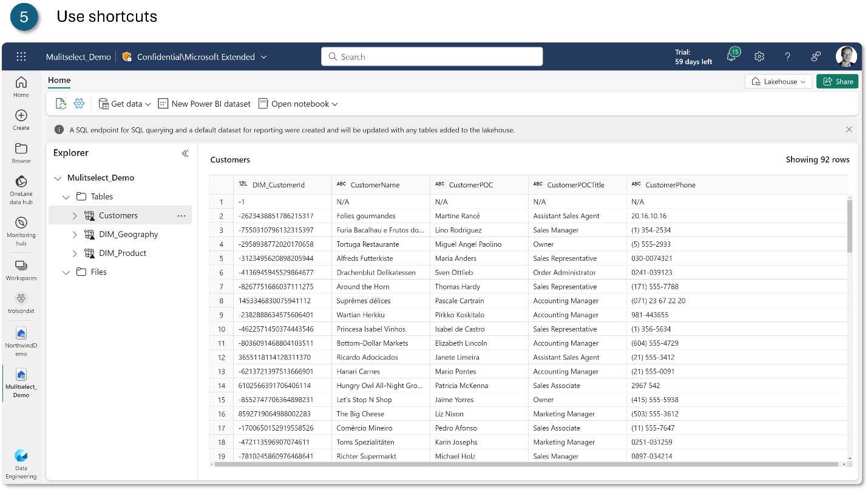The height and width of the screenshot is (490, 868).
Task: Open more options for Customers table
Action: point(181,216)
